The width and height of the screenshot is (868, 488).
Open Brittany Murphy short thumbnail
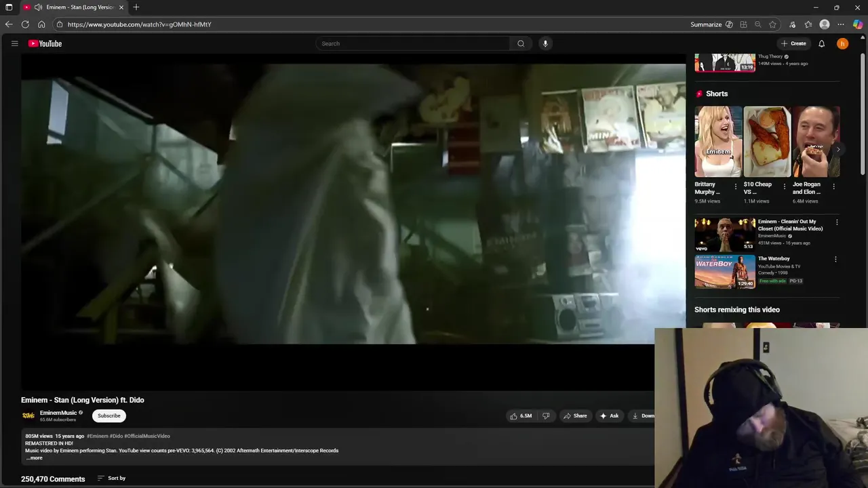pos(718,142)
